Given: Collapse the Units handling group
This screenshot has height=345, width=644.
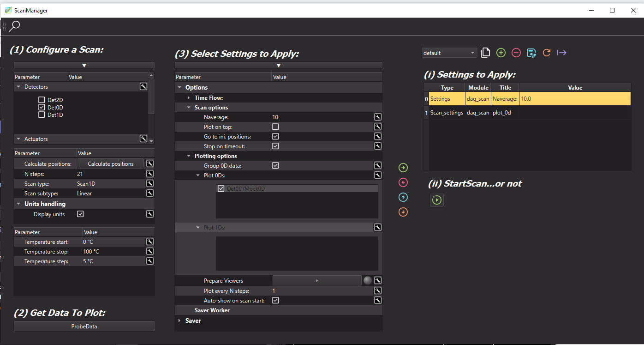Looking at the screenshot, I should [x=18, y=204].
